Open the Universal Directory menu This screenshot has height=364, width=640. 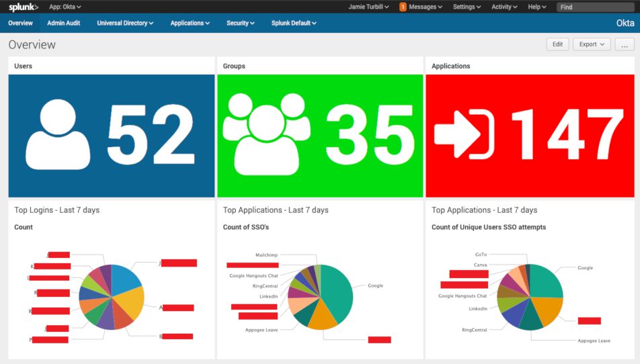pos(125,23)
